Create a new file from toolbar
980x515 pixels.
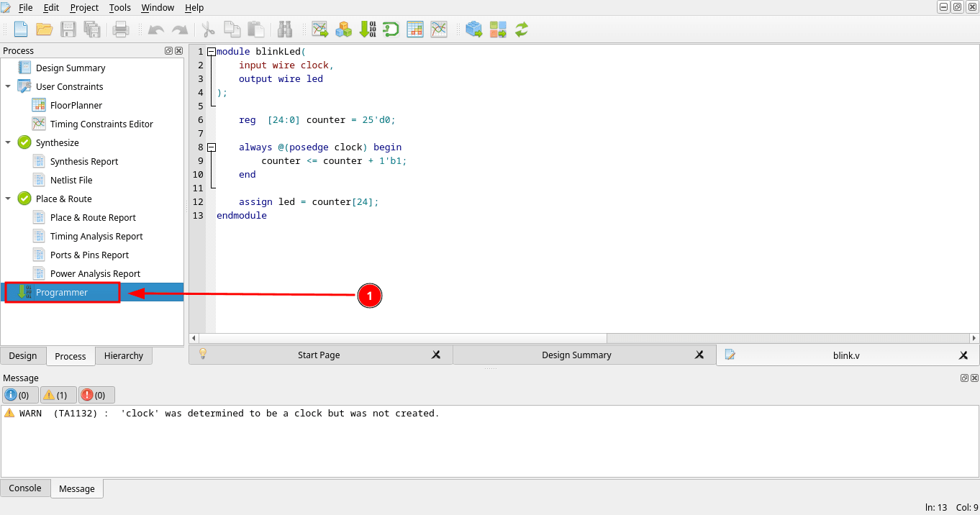pos(21,29)
